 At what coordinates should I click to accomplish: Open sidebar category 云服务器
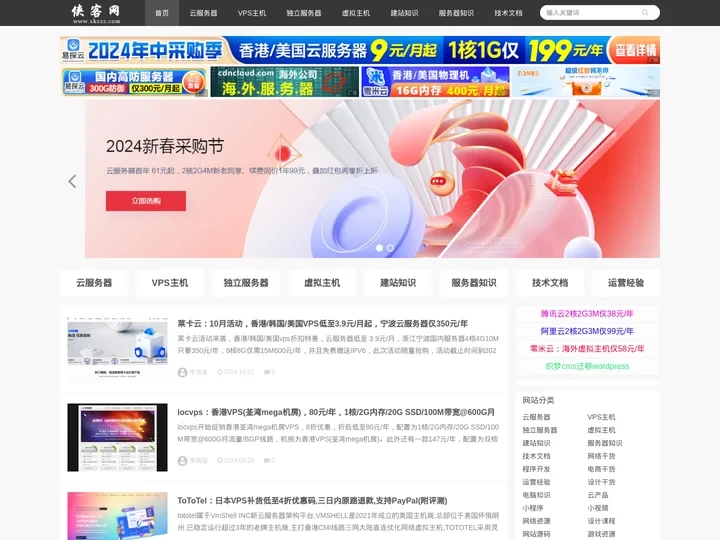click(x=536, y=417)
